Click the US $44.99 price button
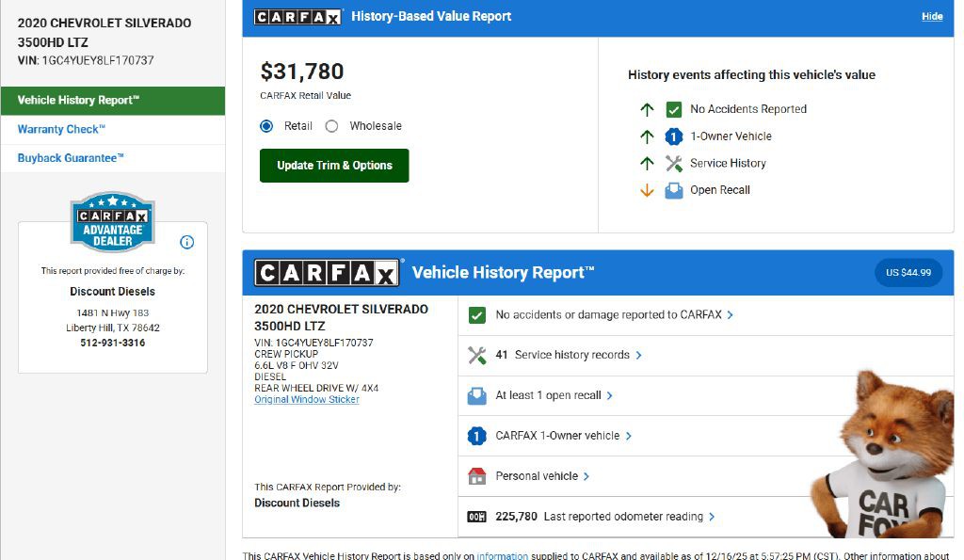Image resolution: width=964 pixels, height=560 pixels. 908,273
